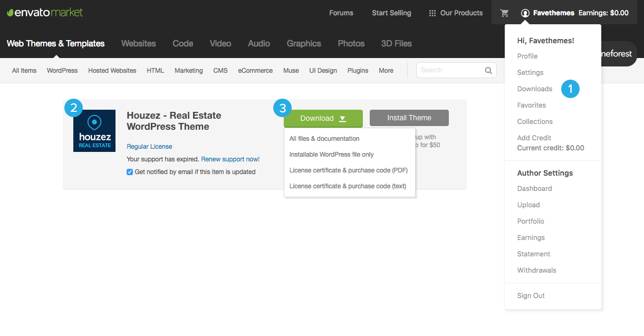Select License certificate & purchase code (text)
The height and width of the screenshot is (336, 644).
tap(348, 186)
